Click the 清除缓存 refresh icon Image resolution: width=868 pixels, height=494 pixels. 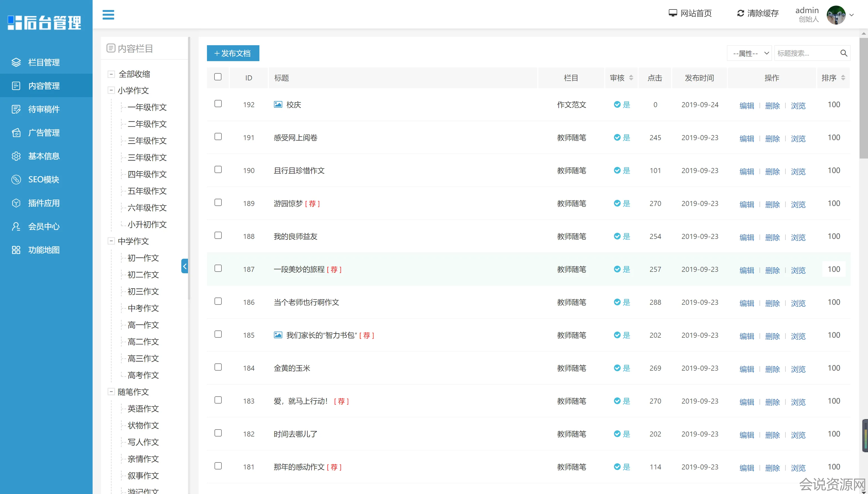click(x=741, y=13)
